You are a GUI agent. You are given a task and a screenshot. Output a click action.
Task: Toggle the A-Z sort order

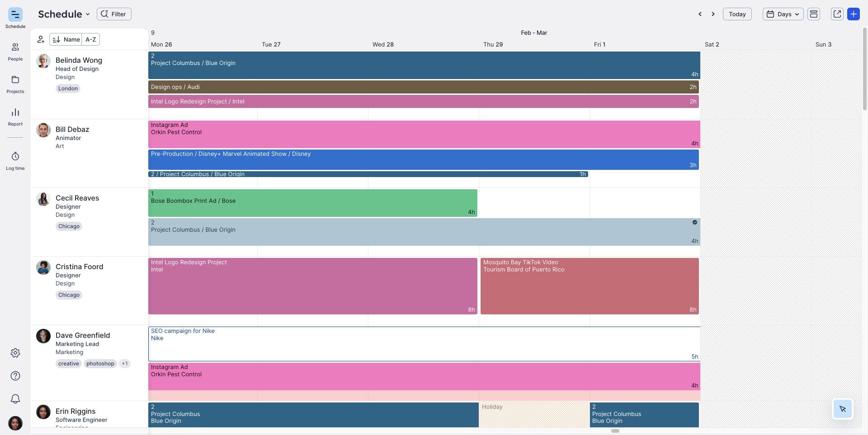pyautogui.click(x=90, y=39)
